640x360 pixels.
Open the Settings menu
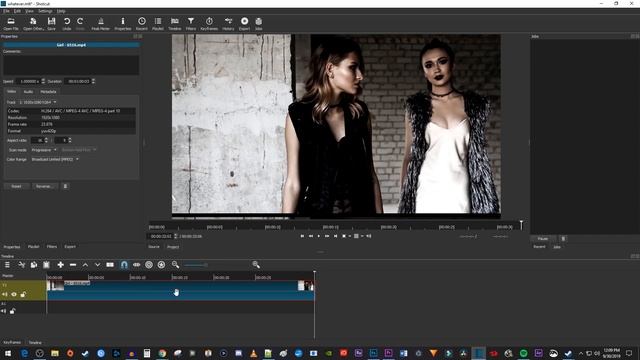click(45, 11)
